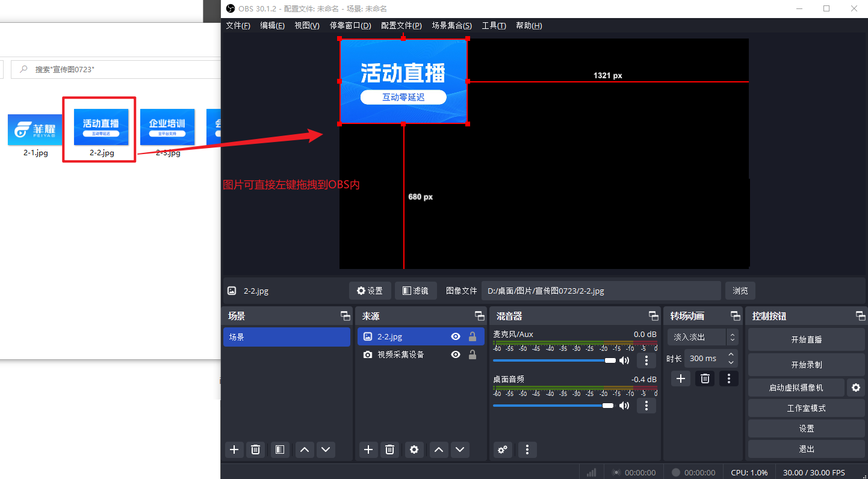The image size is (868, 479).
Task: Delete selected source using trash icon
Action: [389, 450]
